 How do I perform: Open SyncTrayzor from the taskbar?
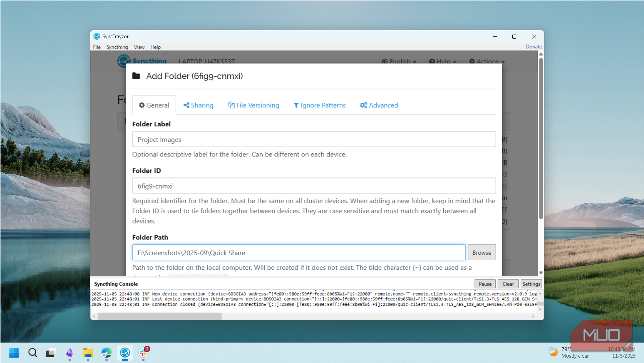(x=125, y=353)
